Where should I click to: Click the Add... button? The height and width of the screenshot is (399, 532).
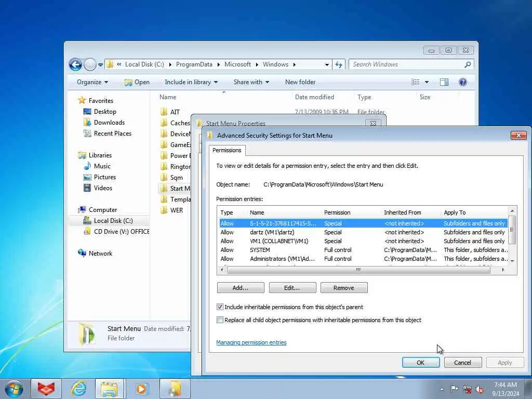(x=241, y=288)
